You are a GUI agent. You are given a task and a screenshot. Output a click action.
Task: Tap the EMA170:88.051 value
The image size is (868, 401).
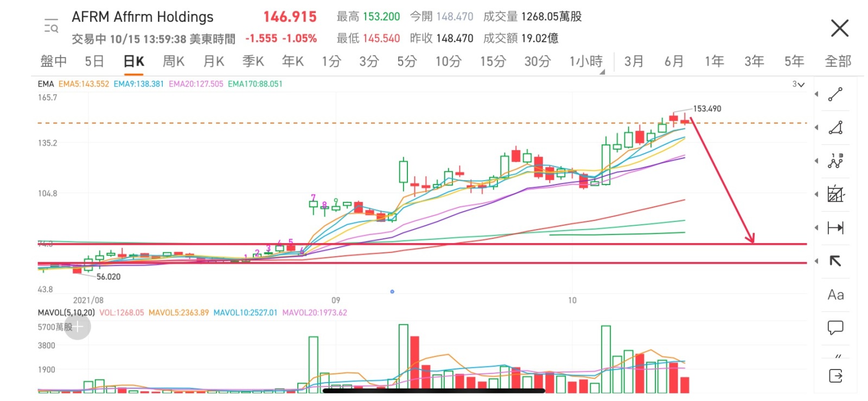pyautogui.click(x=255, y=84)
